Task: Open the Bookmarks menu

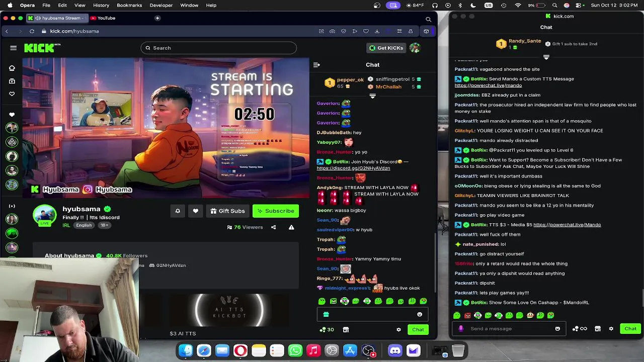Action: pyautogui.click(x=129, y=5)
